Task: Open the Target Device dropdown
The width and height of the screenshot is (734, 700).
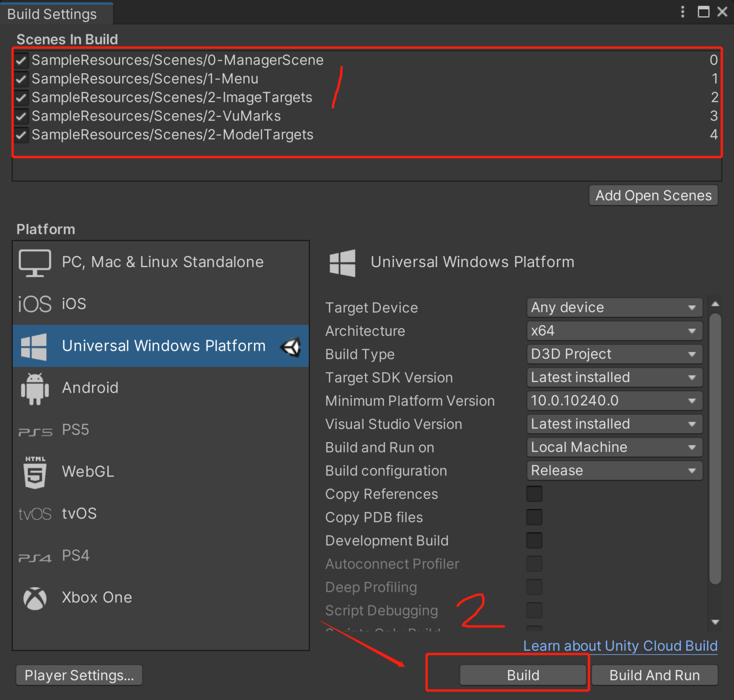Action: pyautogui.click(x=615, y=308)
